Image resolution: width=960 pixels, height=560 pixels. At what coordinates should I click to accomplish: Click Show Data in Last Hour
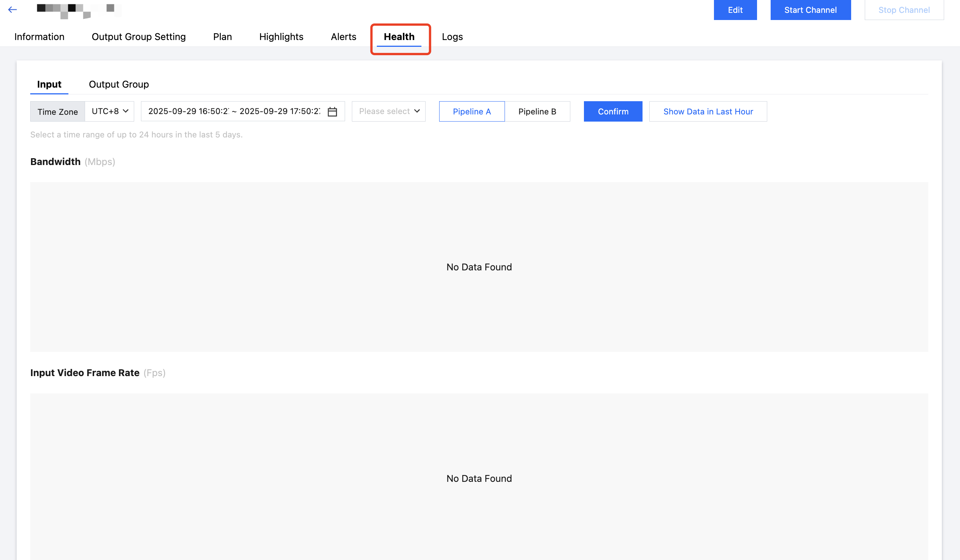coord(708,111)
